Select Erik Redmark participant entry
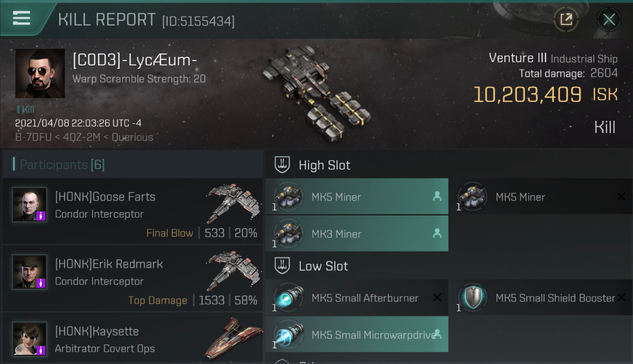 132,278
